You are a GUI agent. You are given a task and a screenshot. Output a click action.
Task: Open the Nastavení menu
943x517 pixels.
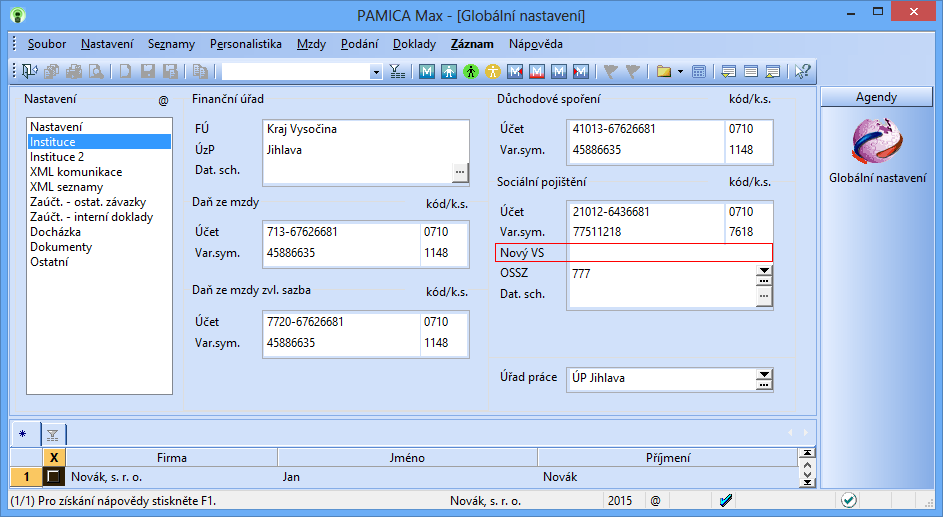[x=107, y=44]
